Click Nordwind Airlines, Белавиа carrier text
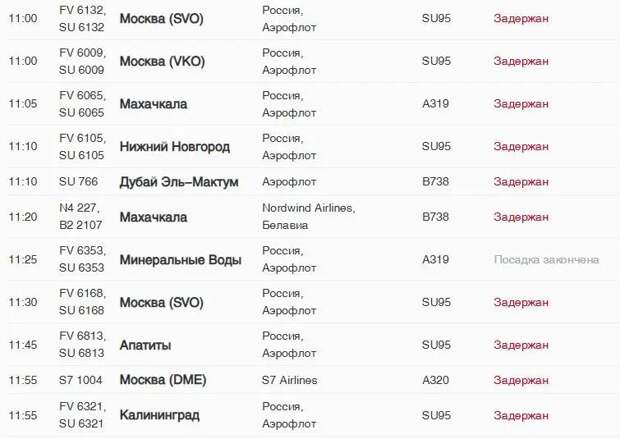The image size is (620, 439). [308, 217]
